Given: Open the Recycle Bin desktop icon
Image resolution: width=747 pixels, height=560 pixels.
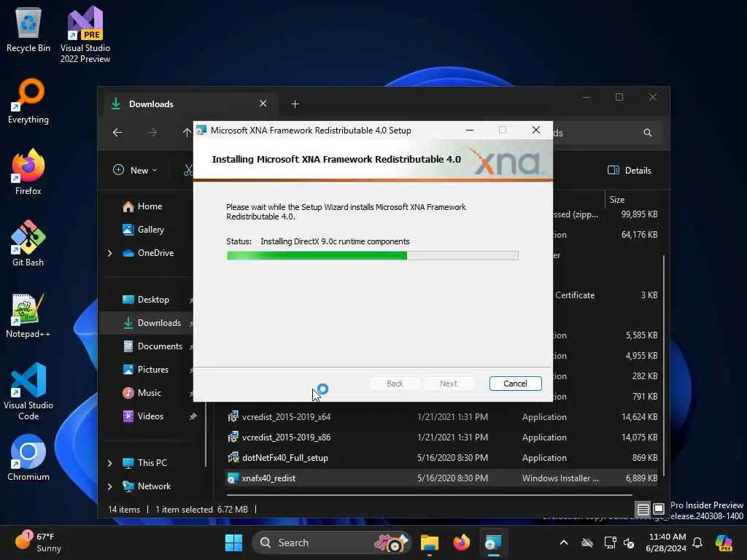Looking at the screenshot, I should point(28,31).
